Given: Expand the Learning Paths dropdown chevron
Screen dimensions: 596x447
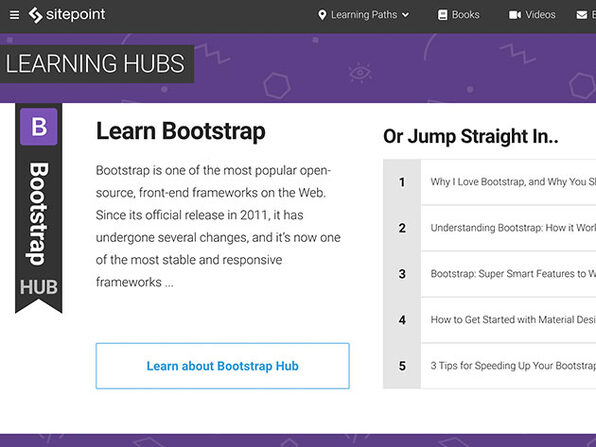Looking at the screenshot, I should click(x=406, y=15).
